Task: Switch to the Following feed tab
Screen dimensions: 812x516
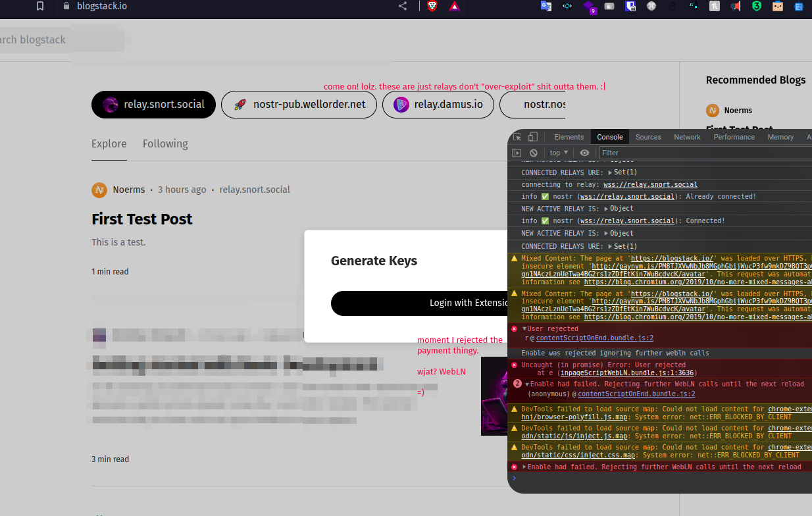Action: click(165, 143)
